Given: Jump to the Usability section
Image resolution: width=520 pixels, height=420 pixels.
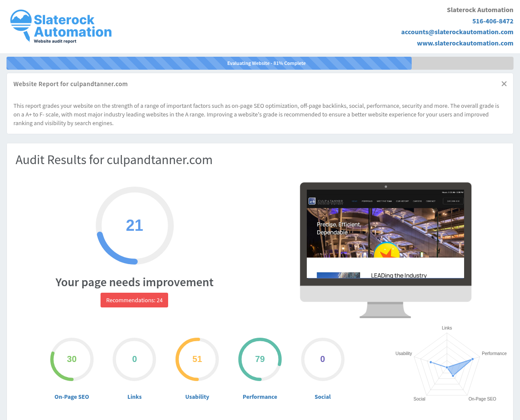Looking at the screenshot, I should tap(197, 397).
